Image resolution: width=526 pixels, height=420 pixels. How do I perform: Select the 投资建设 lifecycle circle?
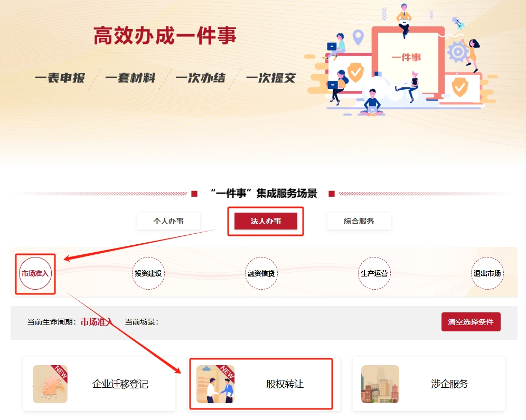[148, 273]
